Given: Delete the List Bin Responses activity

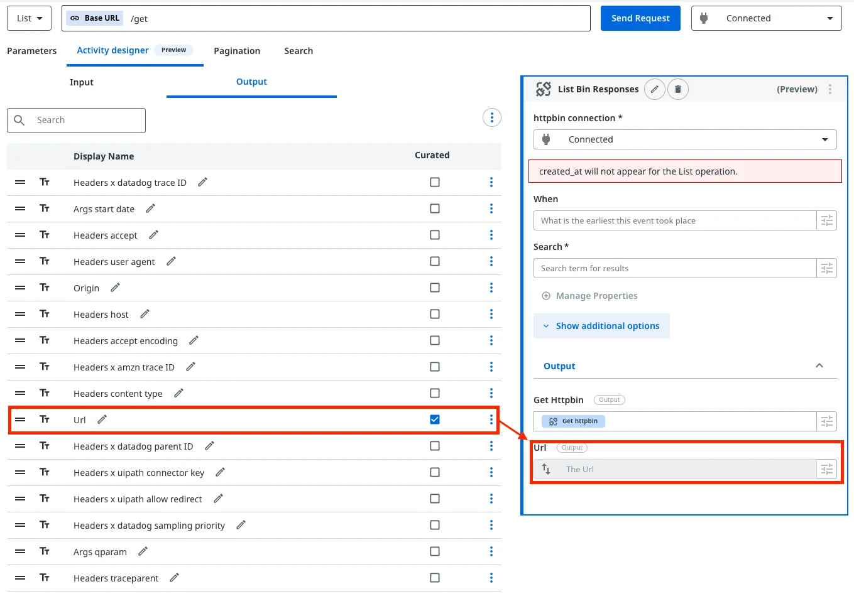Looking at the screenshot, I should point(677,89).
